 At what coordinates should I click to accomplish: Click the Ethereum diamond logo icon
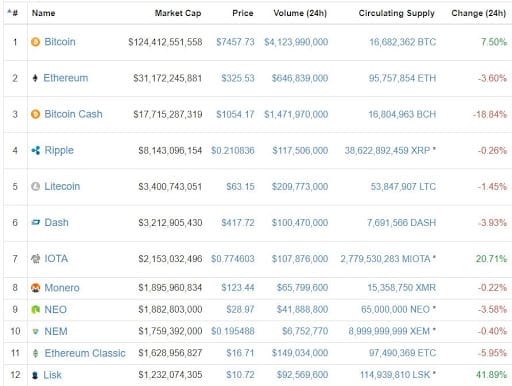click(35, 78)
